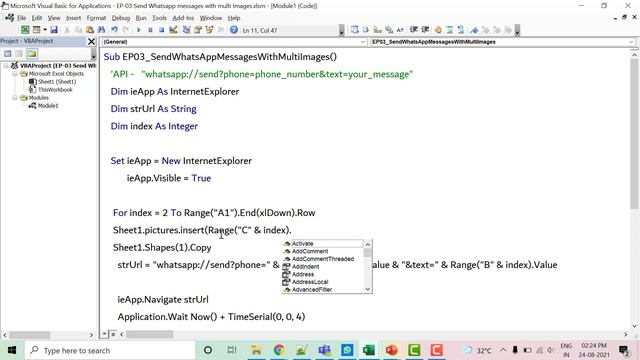Open the Insert object dropdown arrow
Image resolution: width=640 pixels, height=360 pixels.
pos(44,30)
